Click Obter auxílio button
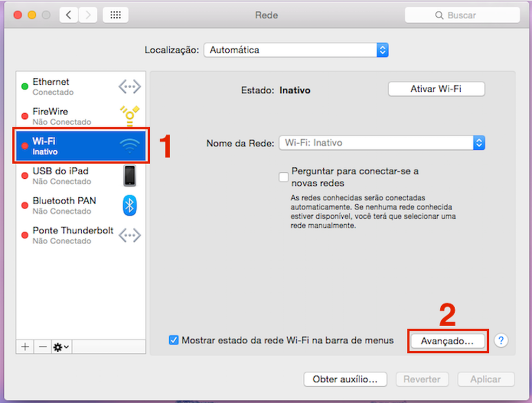The image size is (532, 403). pyautogui.click(x=345, y=379)
